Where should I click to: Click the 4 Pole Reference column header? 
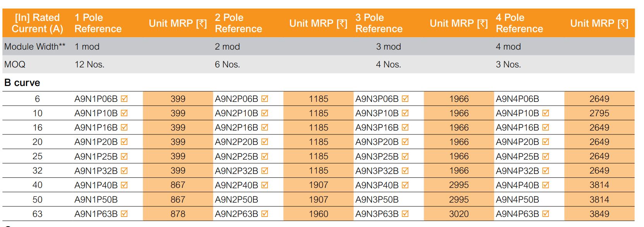[x=519, y=23]
